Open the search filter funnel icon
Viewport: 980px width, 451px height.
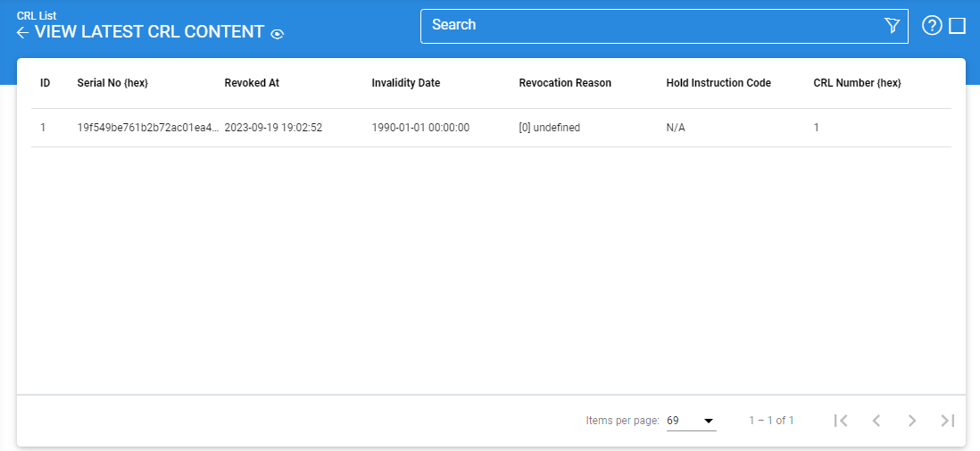[x=892, y=26]
